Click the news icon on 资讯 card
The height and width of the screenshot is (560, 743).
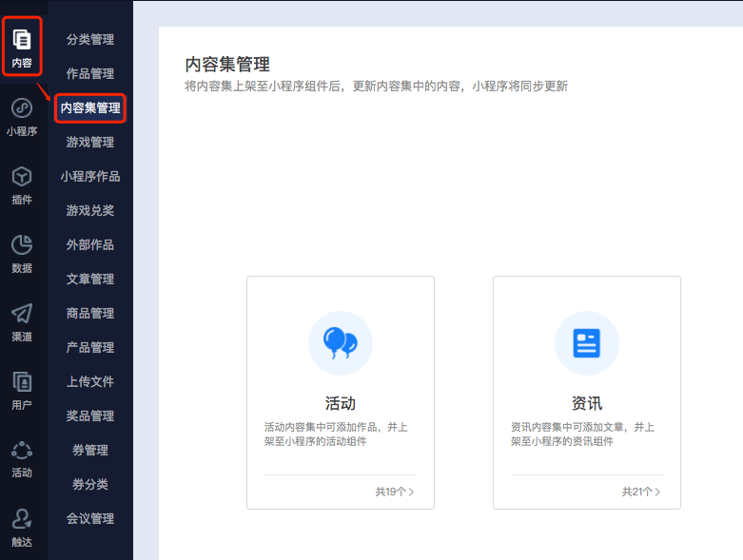pyautogui.click(x=587, y=342)
